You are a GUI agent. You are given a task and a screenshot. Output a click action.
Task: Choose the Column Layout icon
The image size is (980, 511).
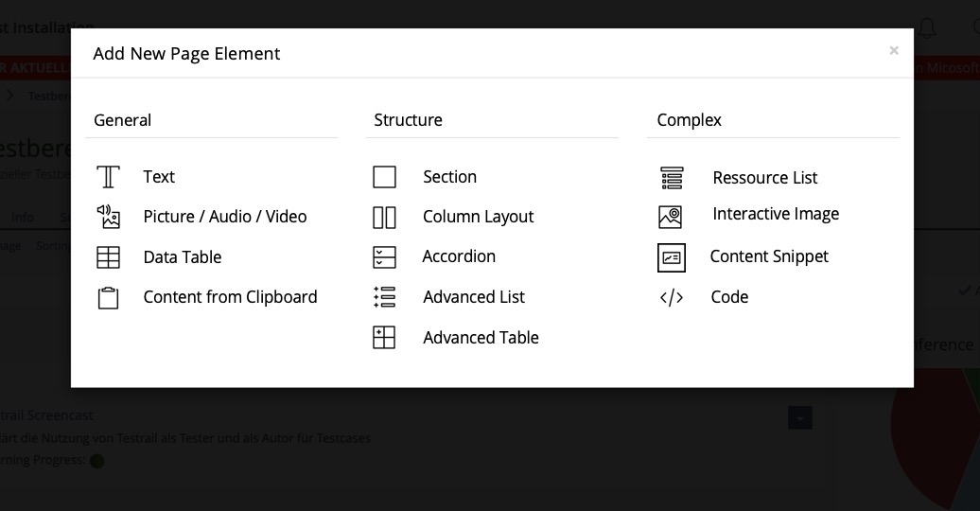(x=384, y=218)
